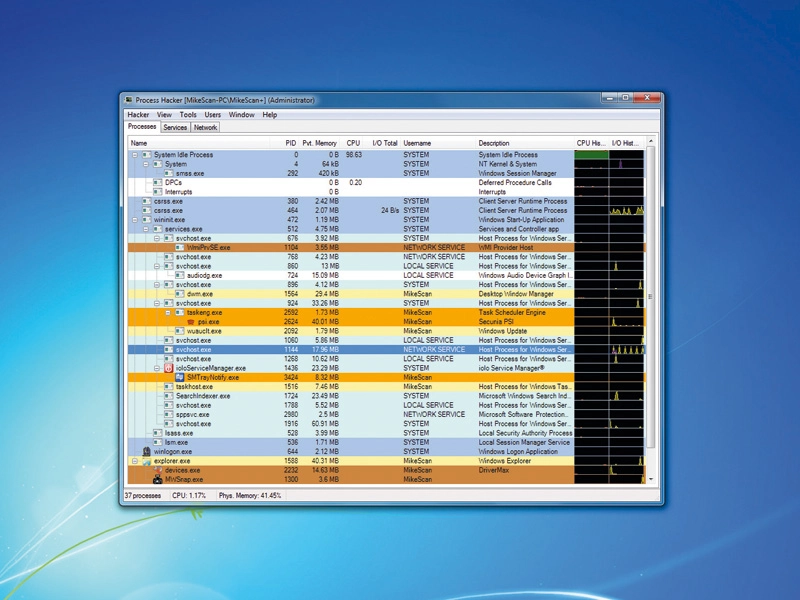The width and height of the screenshot is (800, 600).
Task: Click the explorer.exe folder icon
Action: point(147,461)
